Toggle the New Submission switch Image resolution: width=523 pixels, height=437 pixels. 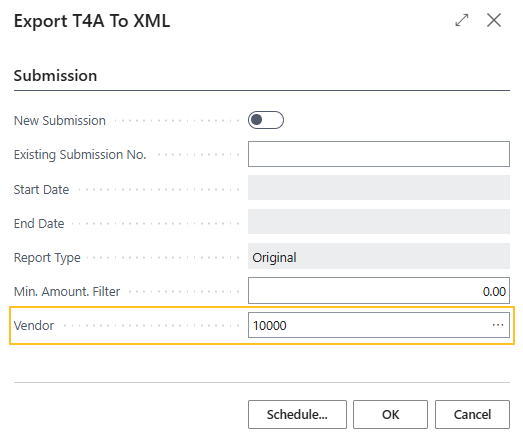[x=266, y=120]
